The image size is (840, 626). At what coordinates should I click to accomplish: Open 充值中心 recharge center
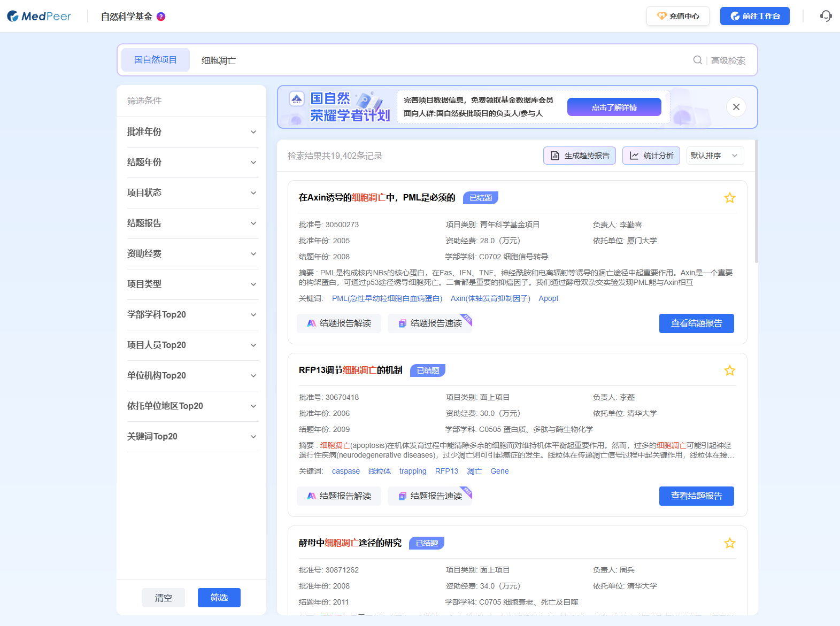(x=678, y=16)
